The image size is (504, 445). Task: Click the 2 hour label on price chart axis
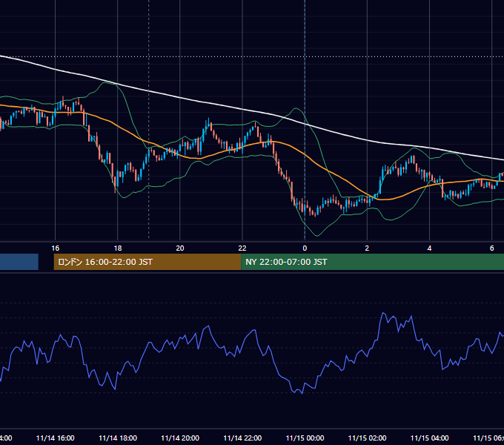(x=367, y=248)
